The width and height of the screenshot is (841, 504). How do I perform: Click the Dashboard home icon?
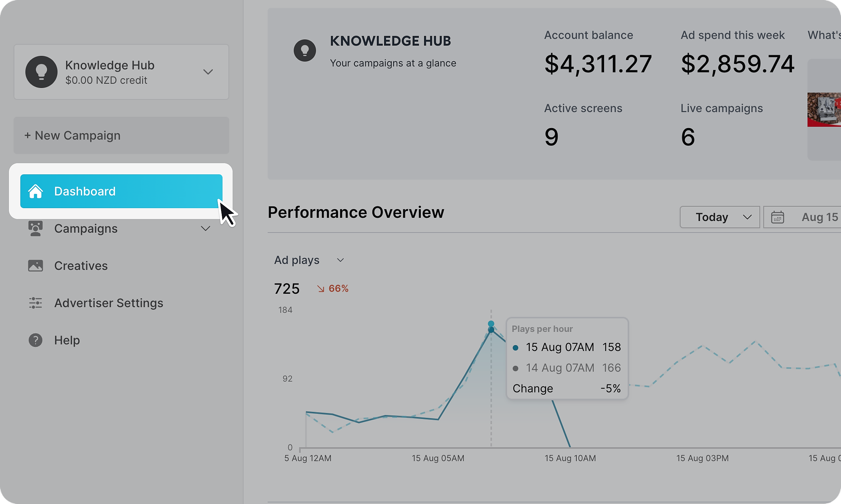pyautogui.click(x=35, y=191)
